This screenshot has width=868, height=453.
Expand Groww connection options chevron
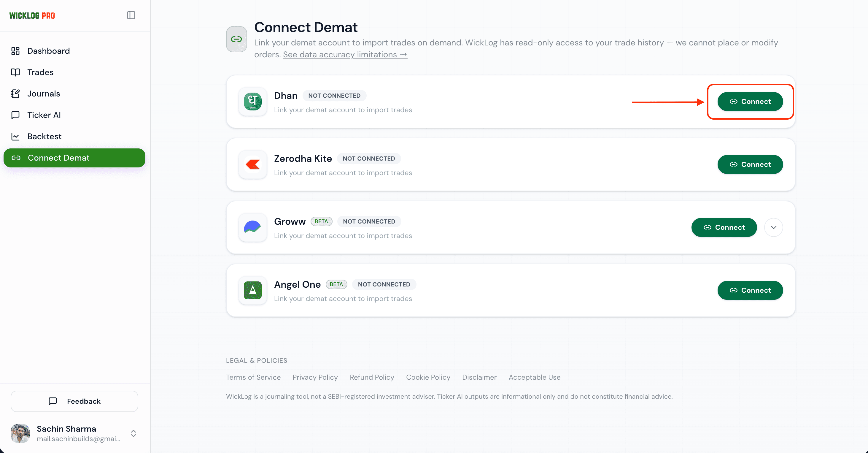[x=774, y=227]
